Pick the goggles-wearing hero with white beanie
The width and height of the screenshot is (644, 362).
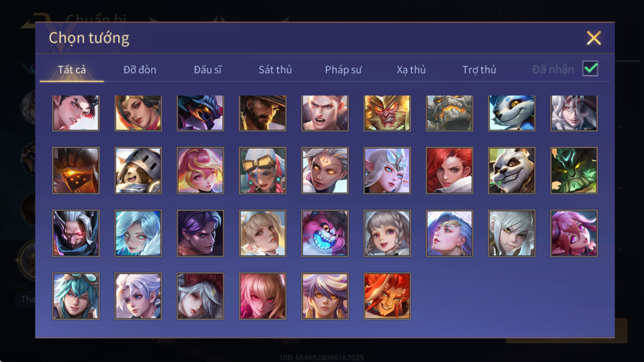(x=262, y=171)
